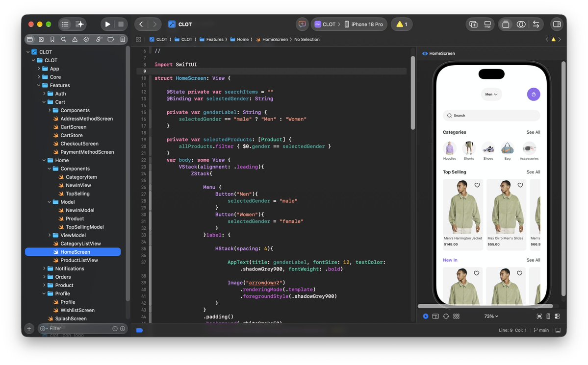Image resolution: width=588 pixels, height=365 pixels.
Task: Toggle source-control status filter icon
Action: pos(123,329)
